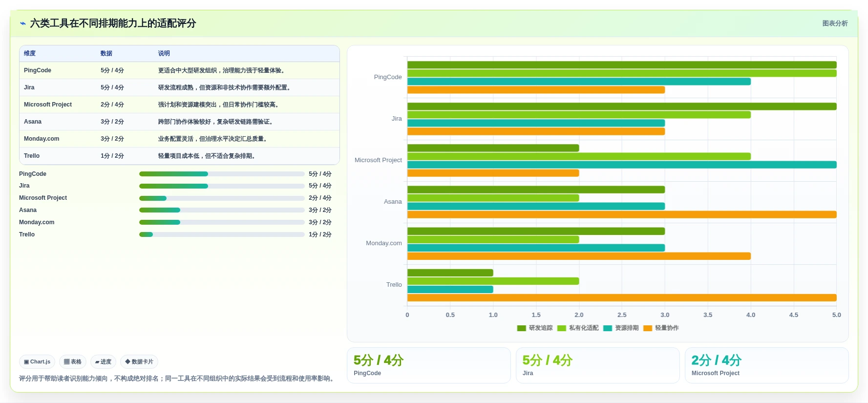Toggle the 私有化适配 legend swatch
The width and height of the screenshot is (868, 403).
(561, 328)
